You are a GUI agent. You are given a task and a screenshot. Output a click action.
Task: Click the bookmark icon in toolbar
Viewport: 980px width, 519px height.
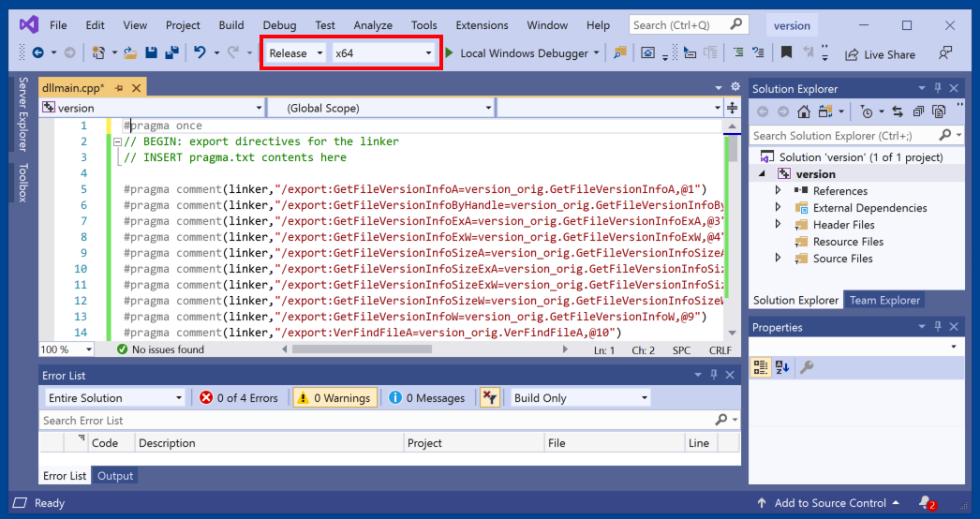coord(786,53)
